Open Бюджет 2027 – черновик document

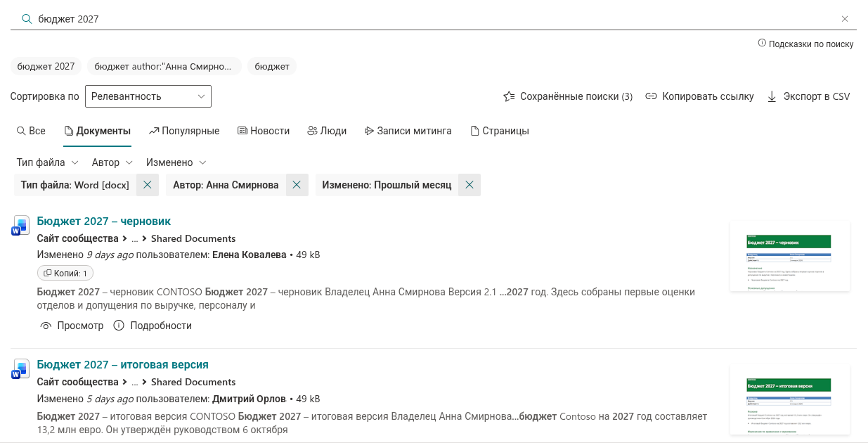[x=104, y=222]
